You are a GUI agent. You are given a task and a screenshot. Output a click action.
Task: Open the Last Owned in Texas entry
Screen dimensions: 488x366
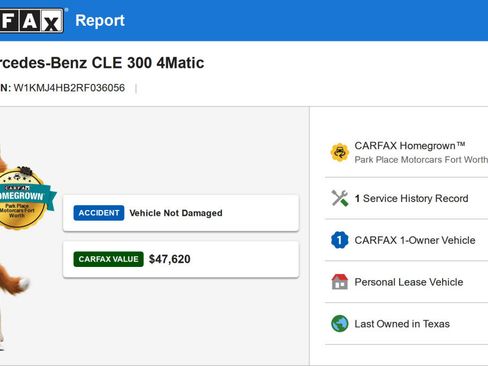pyautogui.click(x=402, y=324)
